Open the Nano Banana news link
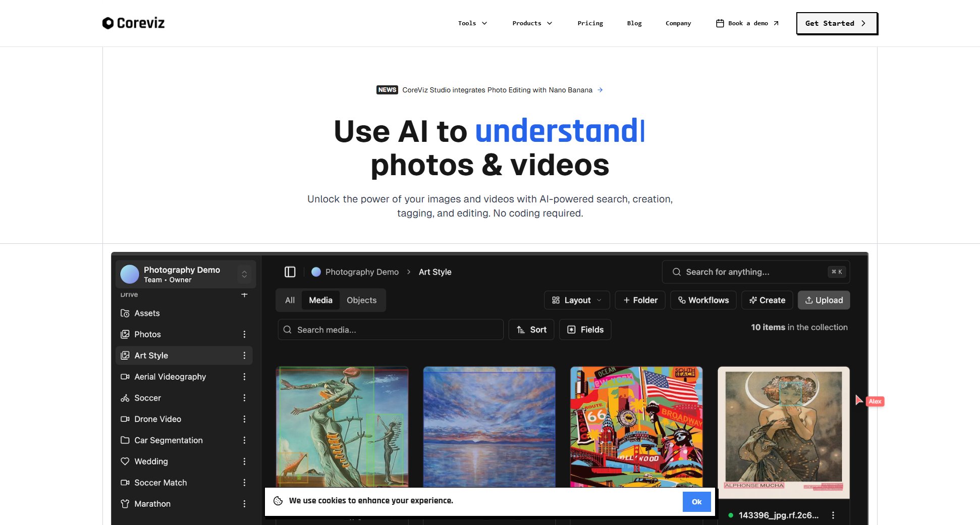 (497, 90)
